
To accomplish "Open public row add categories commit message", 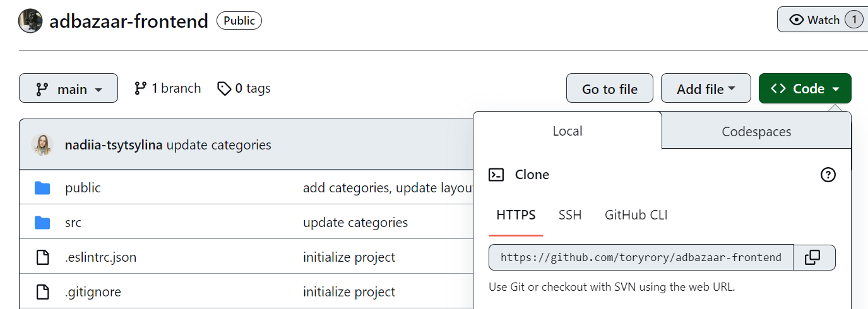I will tap(388, 188).
